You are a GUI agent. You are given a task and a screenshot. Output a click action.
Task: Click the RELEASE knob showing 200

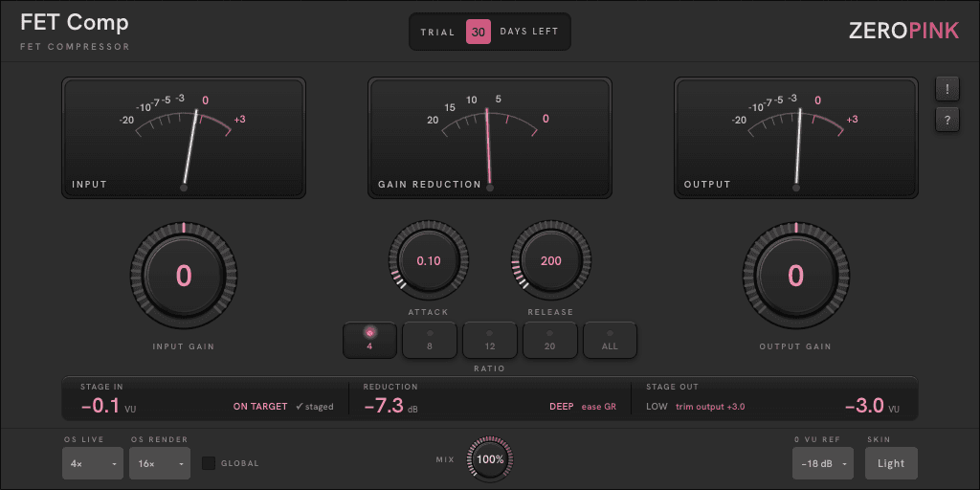coord(550,260)
